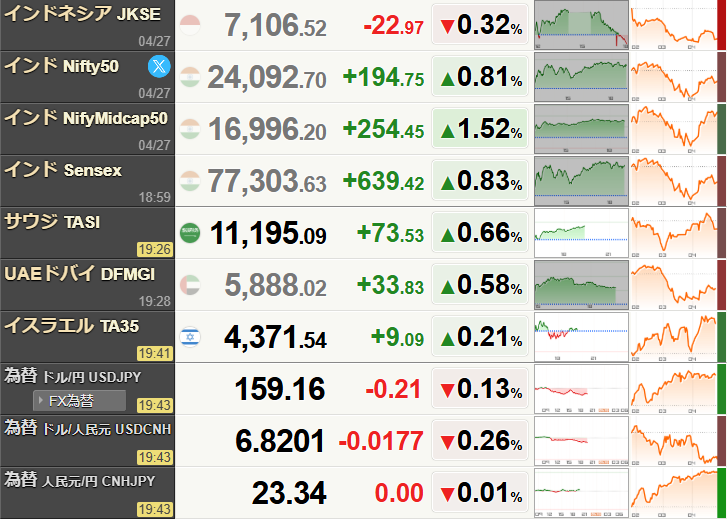The image size is (727, 519).
Task: Open the TASI orange long-term chart
Action: [x=674, y=233]
